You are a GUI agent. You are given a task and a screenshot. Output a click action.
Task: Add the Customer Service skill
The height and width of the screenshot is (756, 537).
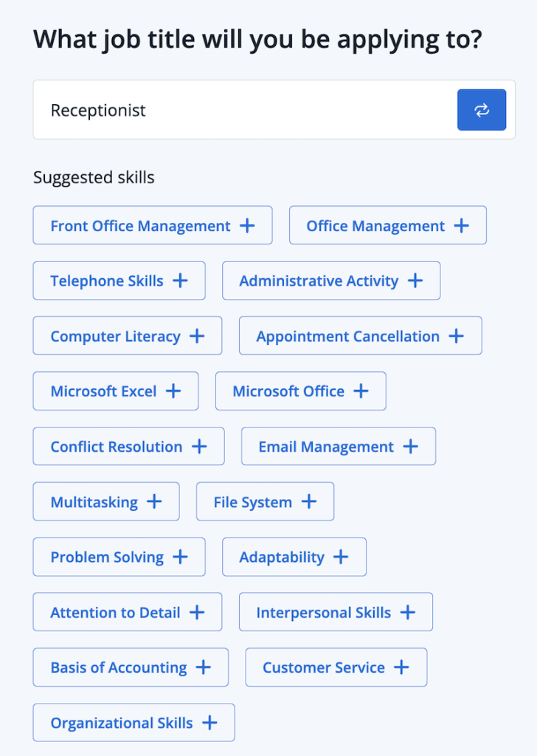401,667
